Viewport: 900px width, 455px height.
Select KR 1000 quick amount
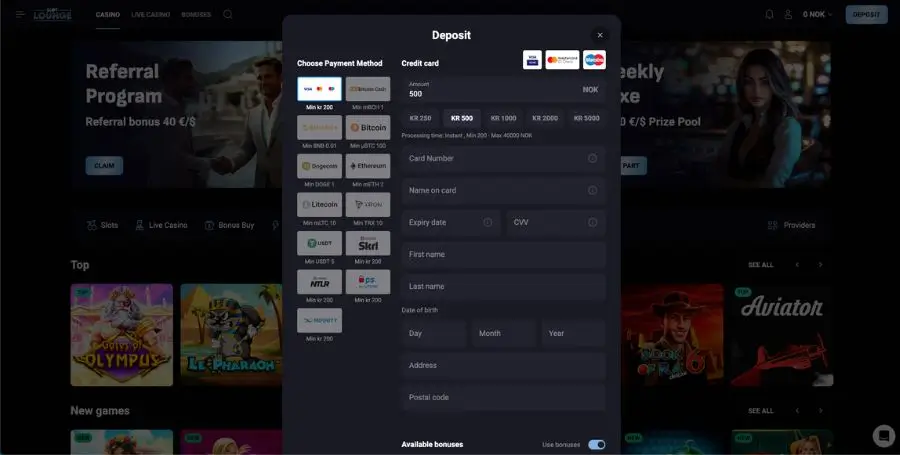coord(503,118)
